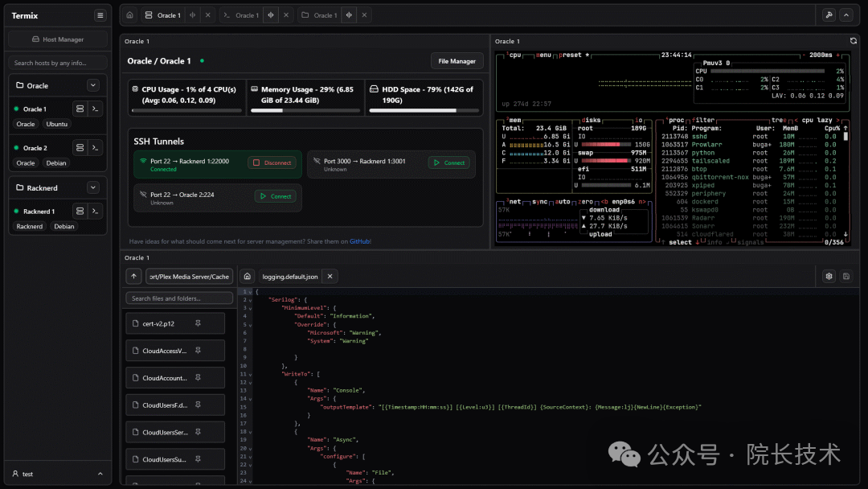This screenshot has width=868, height=489.
Task: Disconnect the Port 22 Racknerd 1:22000 tunnel
Action: (x=272, y=162)
